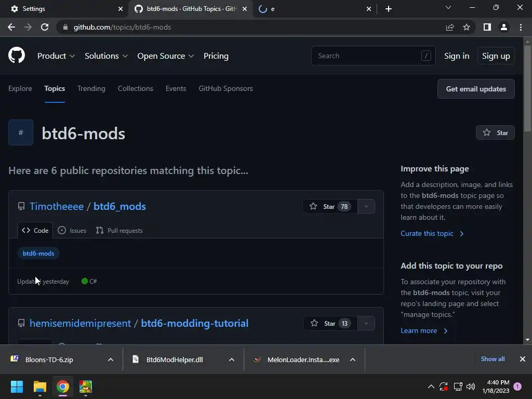Viewport: 532px width, 399px height.
Task: Open Issues of btd6_mods repo
Action: (x=72, y=230)
